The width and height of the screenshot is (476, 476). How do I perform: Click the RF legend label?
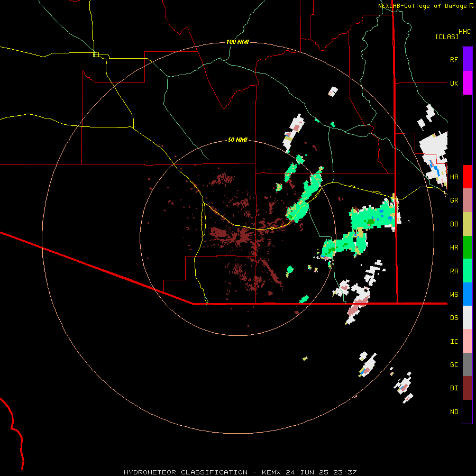coord(454,60)
